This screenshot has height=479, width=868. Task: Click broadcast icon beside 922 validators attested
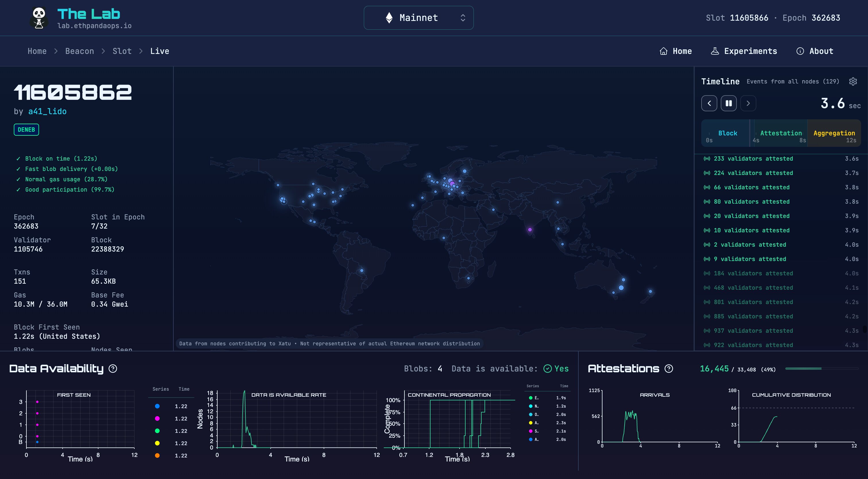click(x=707, y=345)
